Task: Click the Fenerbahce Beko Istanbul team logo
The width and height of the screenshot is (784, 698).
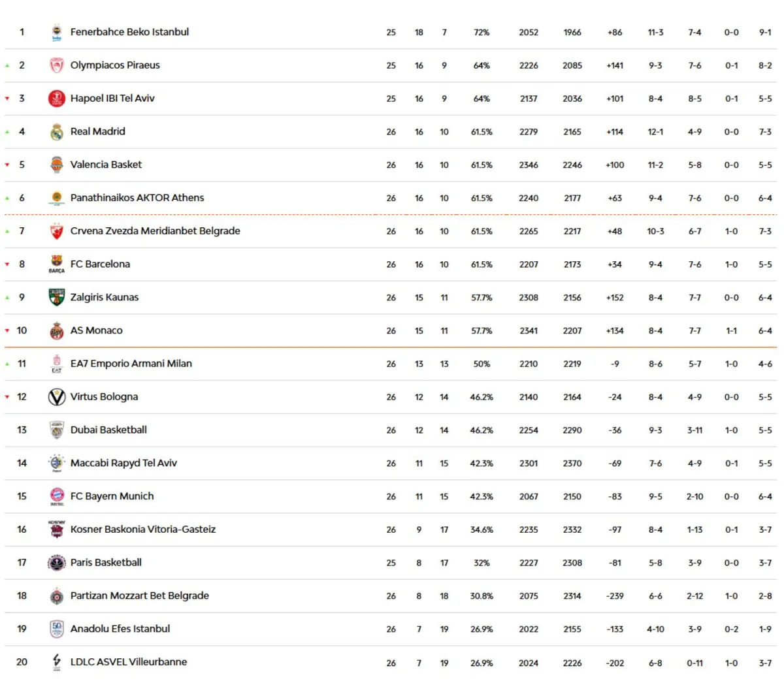Action: 57,33
